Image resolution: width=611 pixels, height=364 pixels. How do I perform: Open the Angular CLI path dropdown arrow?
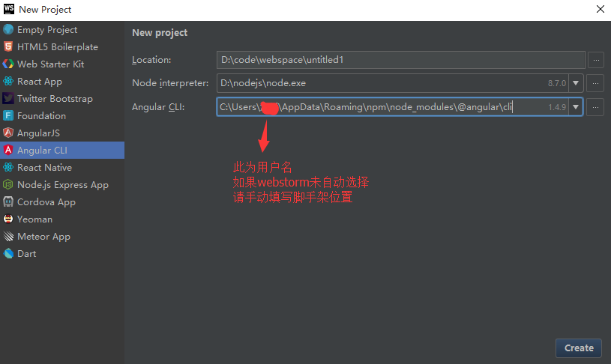point(576,106)
